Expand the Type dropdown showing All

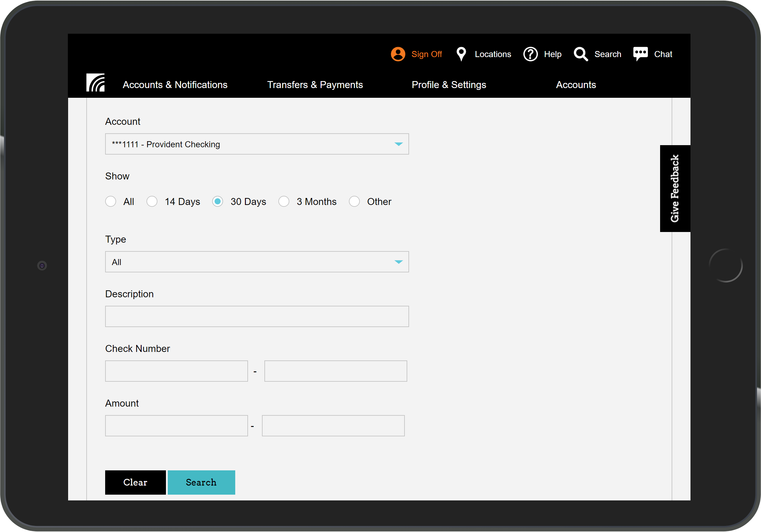click(x=257, y=262)
